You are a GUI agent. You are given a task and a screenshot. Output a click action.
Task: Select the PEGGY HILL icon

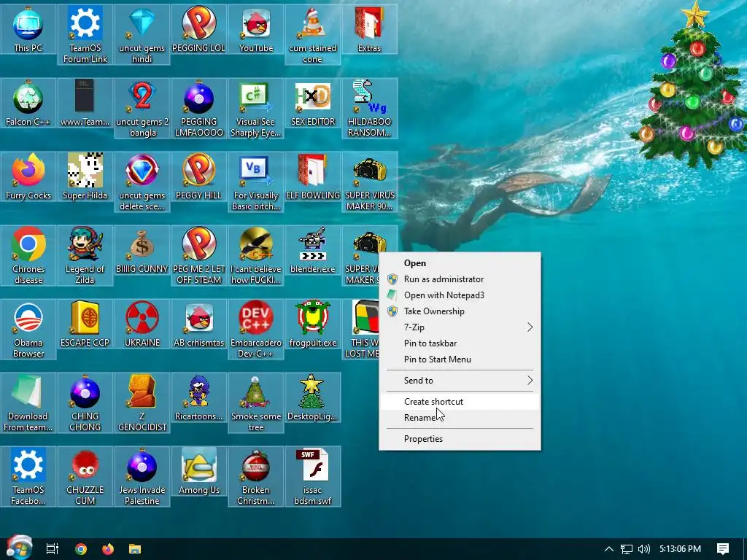point(198,176)
